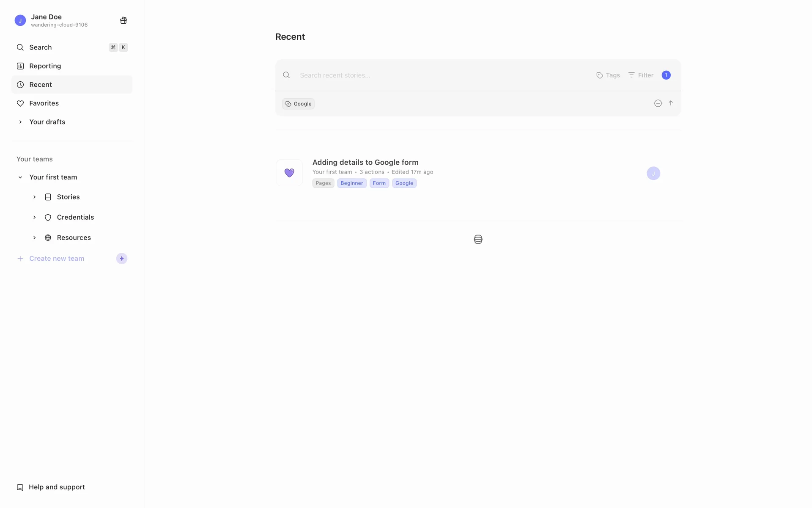The height and width of the screenshot is (508, 812).
Task: Expand the Credentials folder
Action: pyautogui.click(x=35, y=217)
